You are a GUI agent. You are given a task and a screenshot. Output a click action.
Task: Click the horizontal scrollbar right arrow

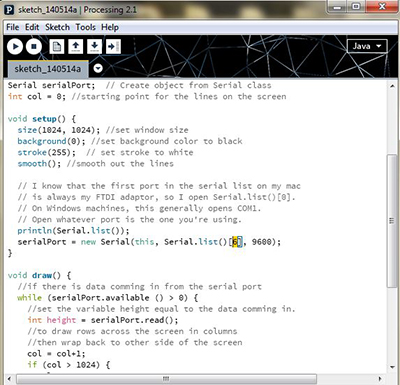tap(380, 379)
